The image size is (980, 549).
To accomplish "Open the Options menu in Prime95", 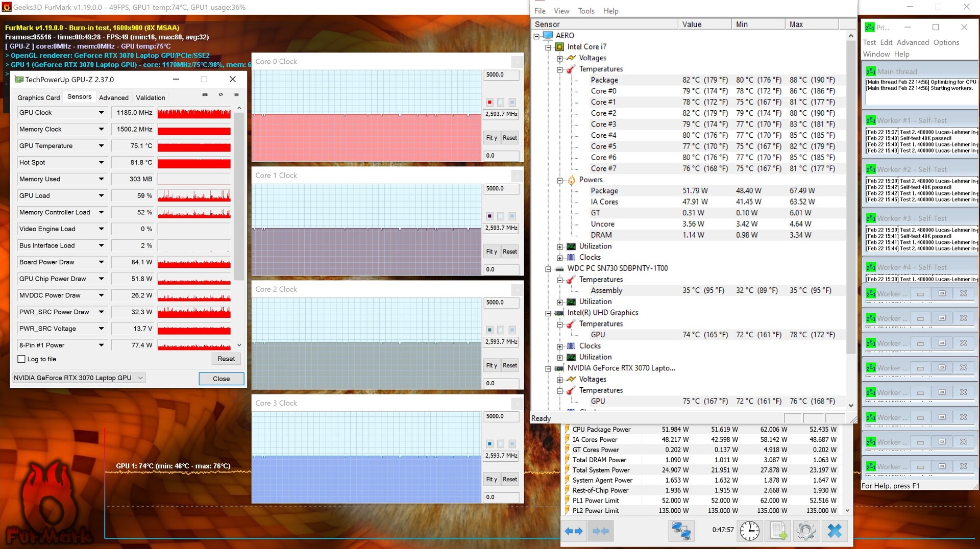I will [x=946, y=42].
